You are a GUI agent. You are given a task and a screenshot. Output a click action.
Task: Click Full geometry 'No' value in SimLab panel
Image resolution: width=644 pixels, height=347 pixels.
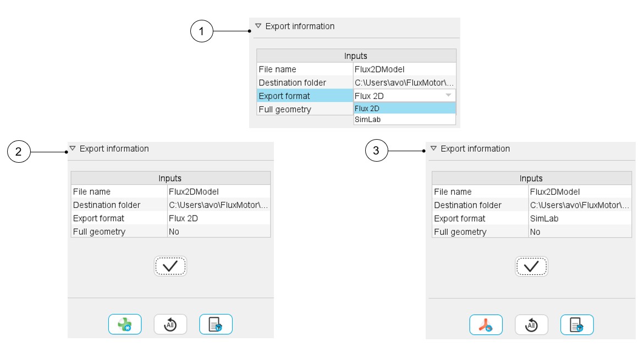click(580, 232)
